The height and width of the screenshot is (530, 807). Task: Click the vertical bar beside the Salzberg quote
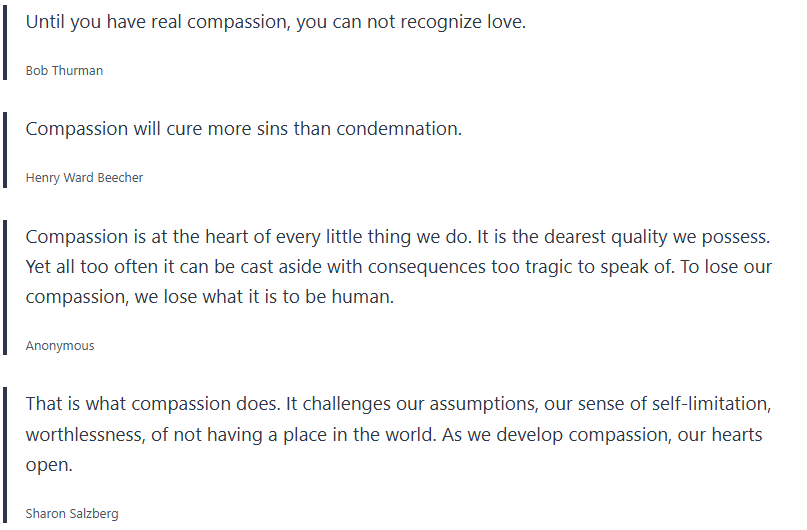pyautogui.click(x=5, y=455)
